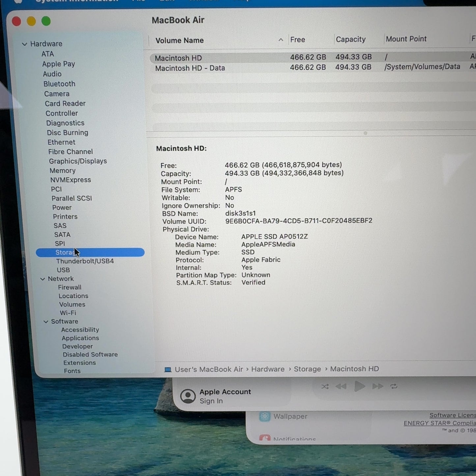The image size is (476, 476).
Task: Open the Software License link
Action: tap(453, 415)
